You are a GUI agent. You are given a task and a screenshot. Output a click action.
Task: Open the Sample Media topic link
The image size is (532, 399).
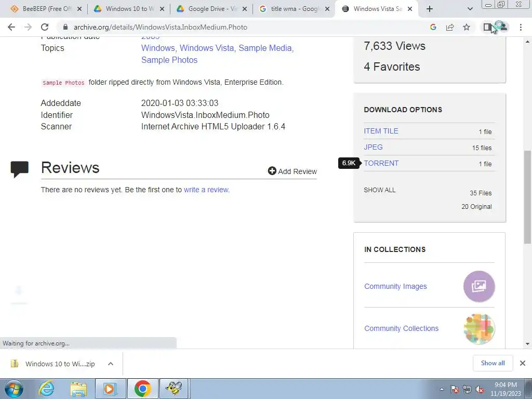[265, 48]
